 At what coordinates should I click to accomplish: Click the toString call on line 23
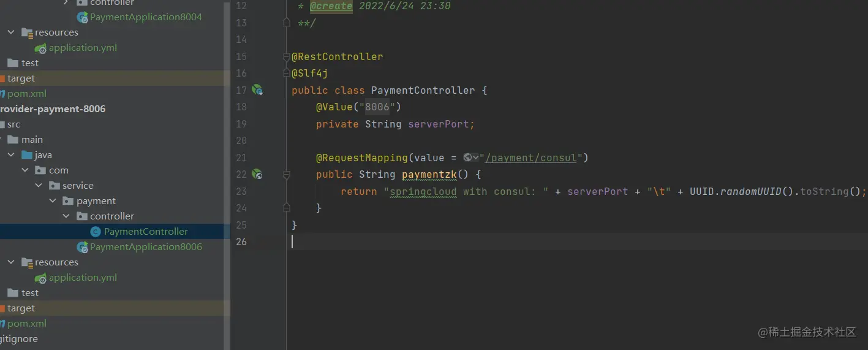point(824,191)
